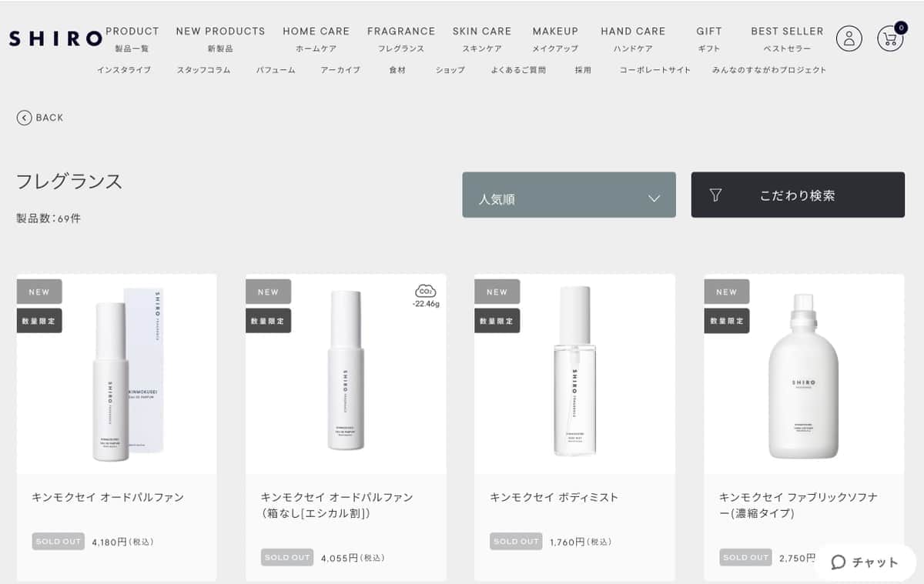Open the SKIN CARE menu

tap(481, 32)
